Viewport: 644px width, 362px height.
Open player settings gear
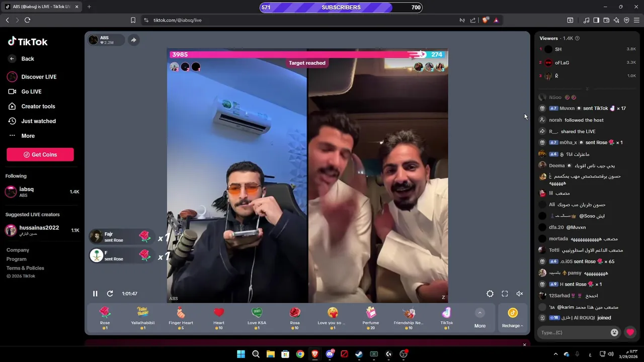(490, 294)
